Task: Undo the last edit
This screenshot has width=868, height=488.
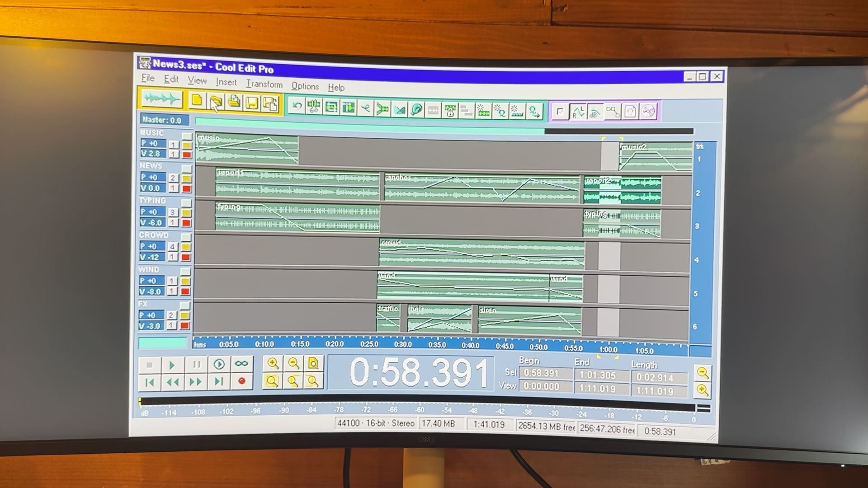Action: click(x=297, y=106)
